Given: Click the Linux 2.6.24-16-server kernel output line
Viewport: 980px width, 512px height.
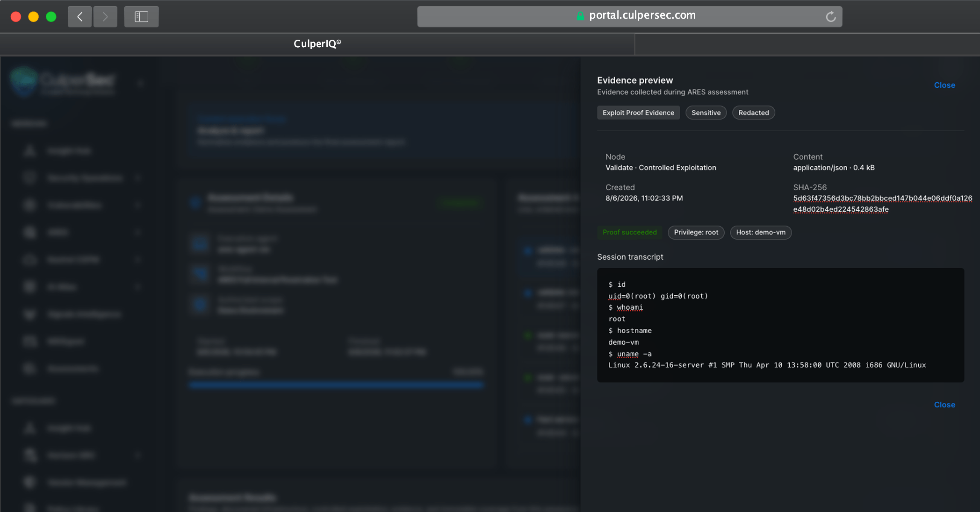Looking at the screenshot, I should 767,365.
